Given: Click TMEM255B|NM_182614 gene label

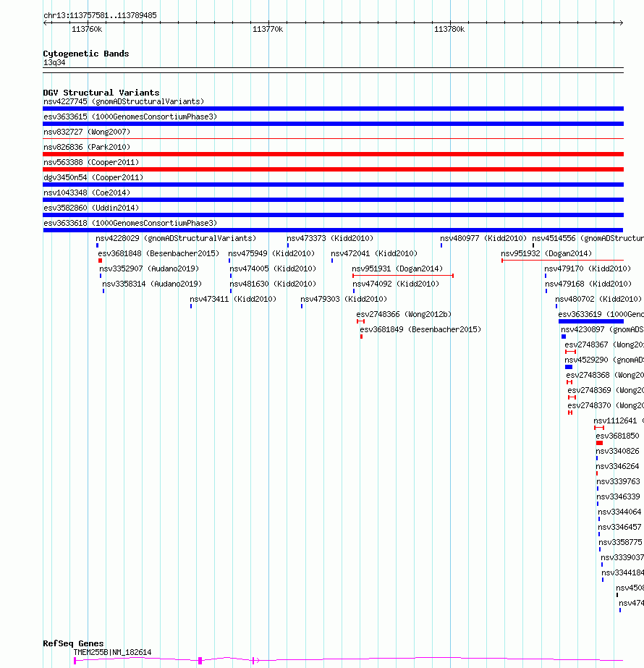Looking at the screenshot, I should pyautogui.click(x=112, y=652).
